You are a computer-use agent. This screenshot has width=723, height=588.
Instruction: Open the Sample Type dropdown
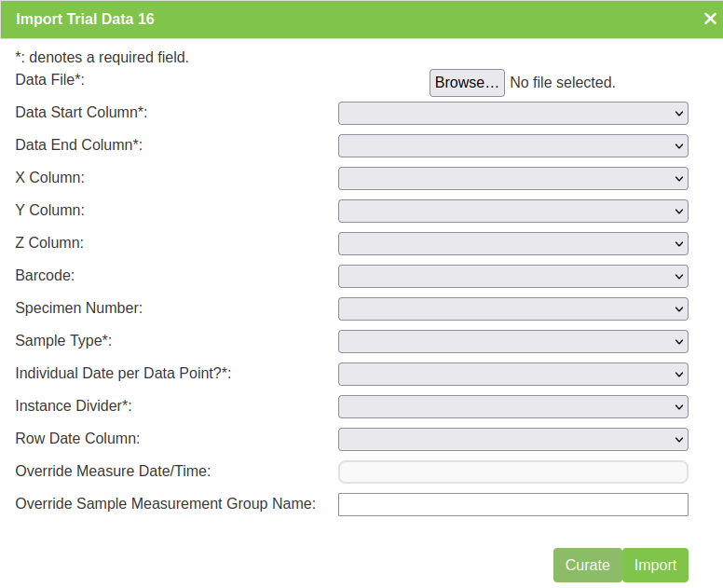tap(512, 342)
